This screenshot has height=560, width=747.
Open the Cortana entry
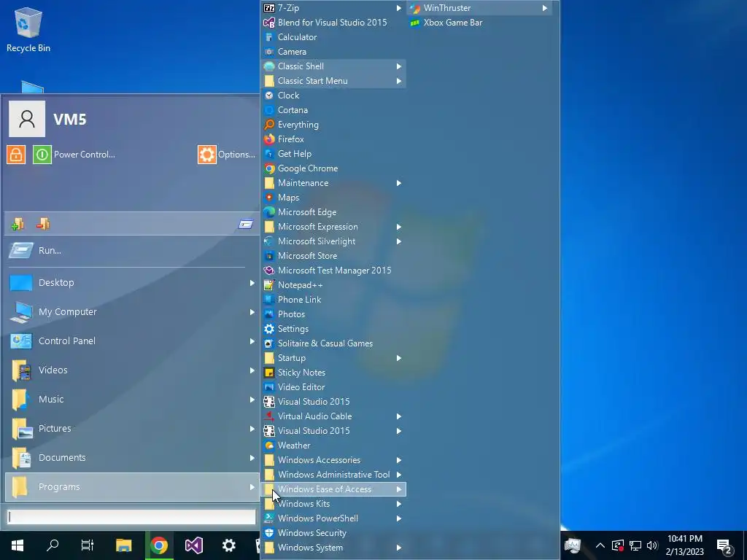(333, 110)
